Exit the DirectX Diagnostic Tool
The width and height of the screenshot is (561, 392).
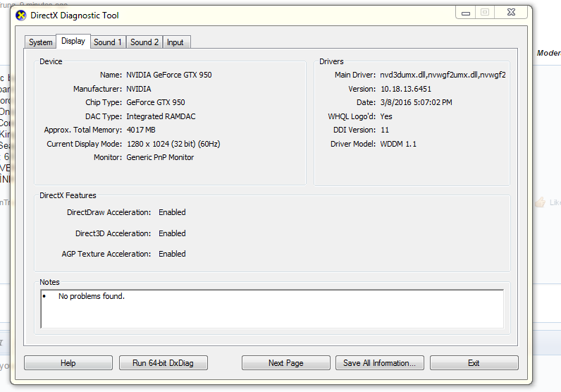tap(474, 363)
